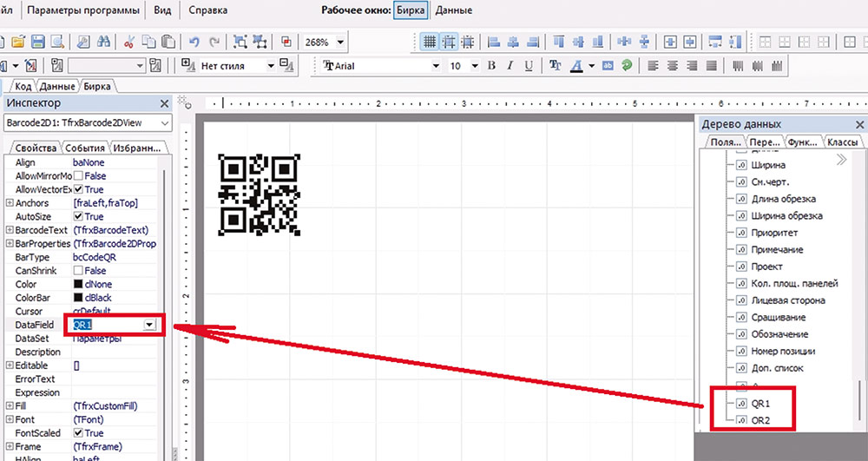This screenshot has height=461, width=868.
Task: Open the zoom 268% dropdown
Action: [340, 42]
